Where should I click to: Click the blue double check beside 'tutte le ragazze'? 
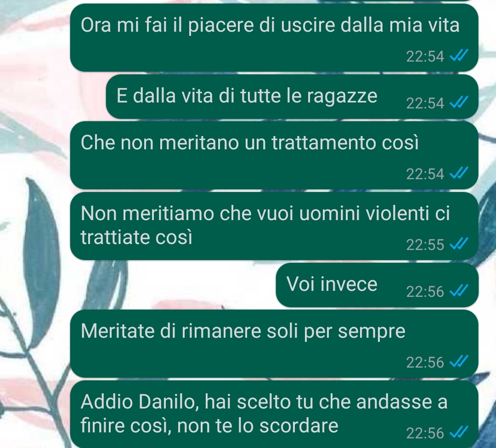[x=459, y=102]
